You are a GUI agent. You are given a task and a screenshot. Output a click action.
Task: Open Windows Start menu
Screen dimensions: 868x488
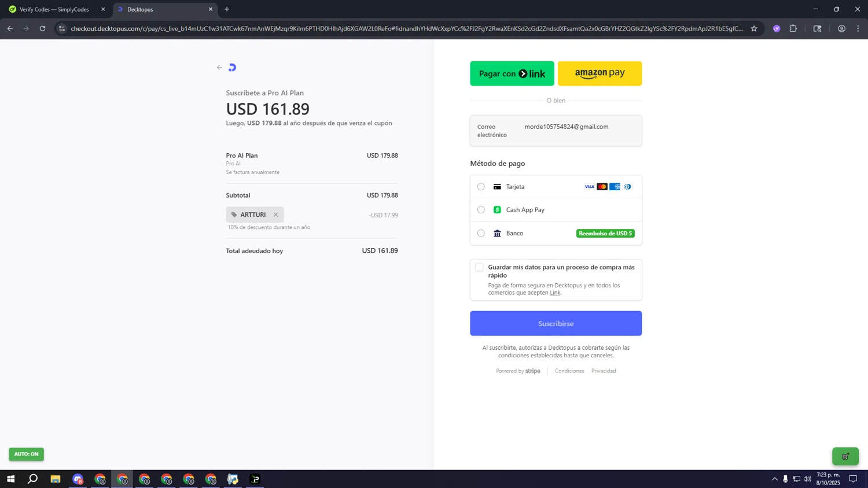[10, 479]
